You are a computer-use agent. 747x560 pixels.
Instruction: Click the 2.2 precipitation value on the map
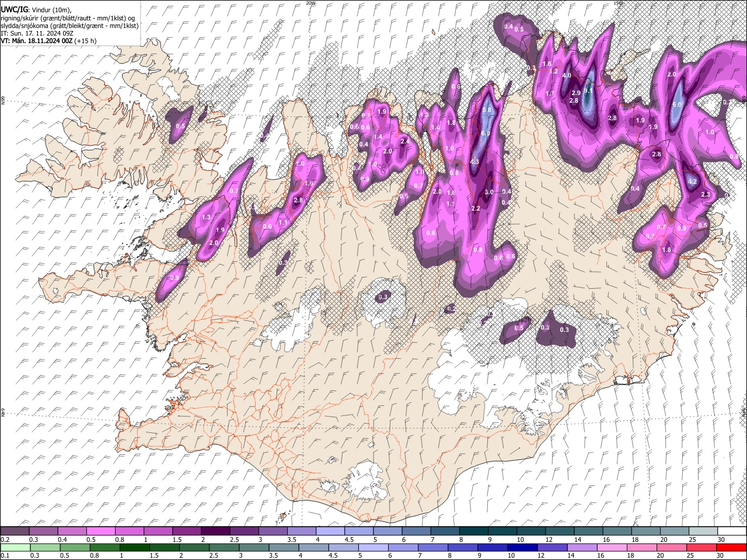476,208
